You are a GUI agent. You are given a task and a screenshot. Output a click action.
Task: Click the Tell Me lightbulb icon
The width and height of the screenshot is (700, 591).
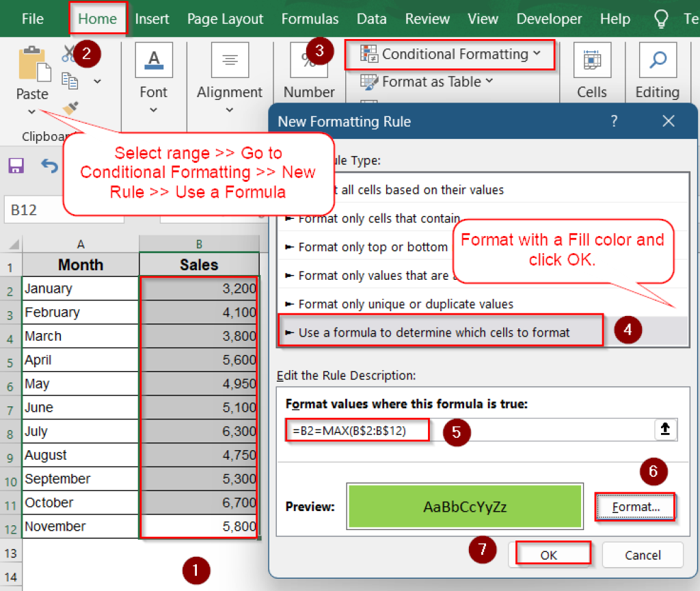(x=660, y=18)
